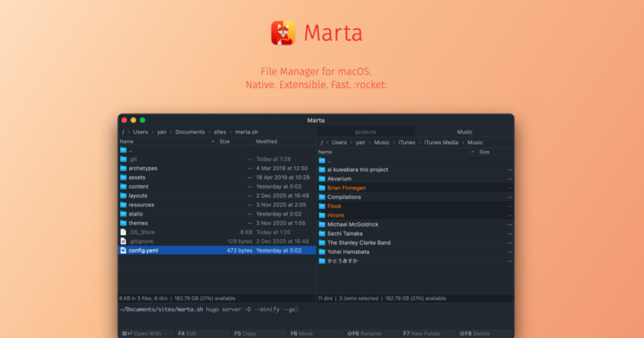
Task: Select '3 Nov 2020 at 2:05' date
Action: click(x=281, y=205)
